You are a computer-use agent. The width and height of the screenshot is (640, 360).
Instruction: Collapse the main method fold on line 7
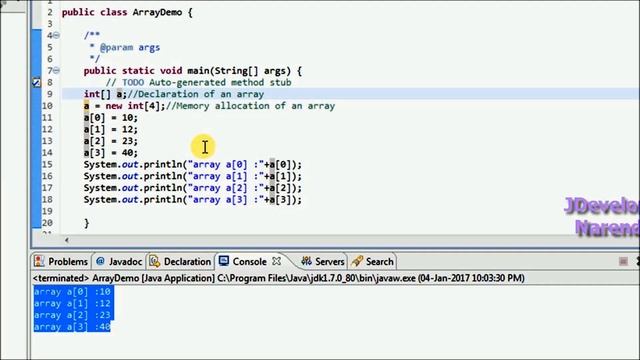(57, 71)
